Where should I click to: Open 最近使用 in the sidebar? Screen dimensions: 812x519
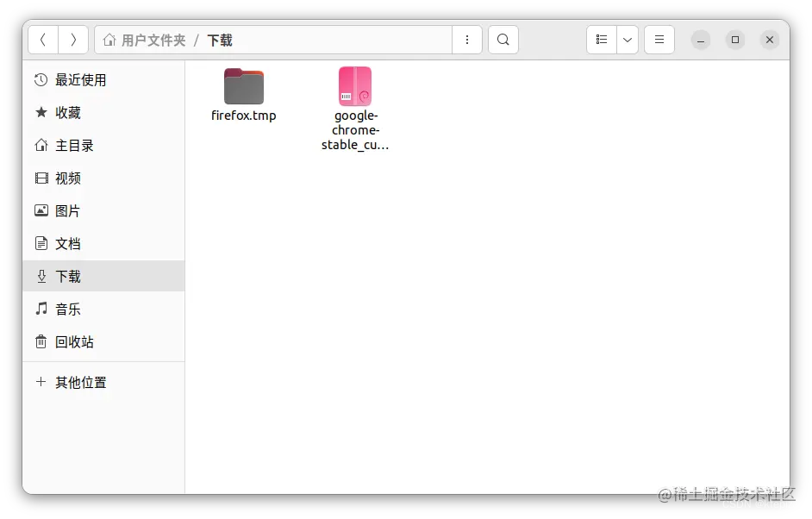click(103, 80)
